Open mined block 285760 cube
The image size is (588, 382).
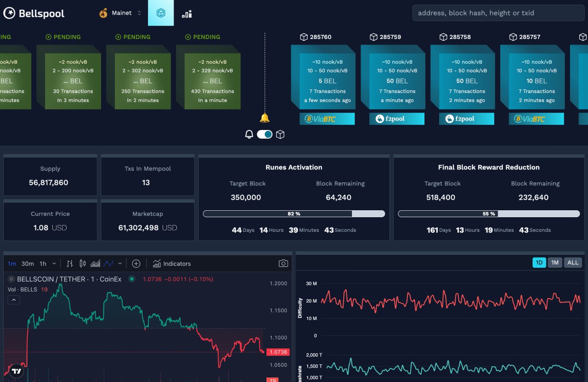(323, 77)
